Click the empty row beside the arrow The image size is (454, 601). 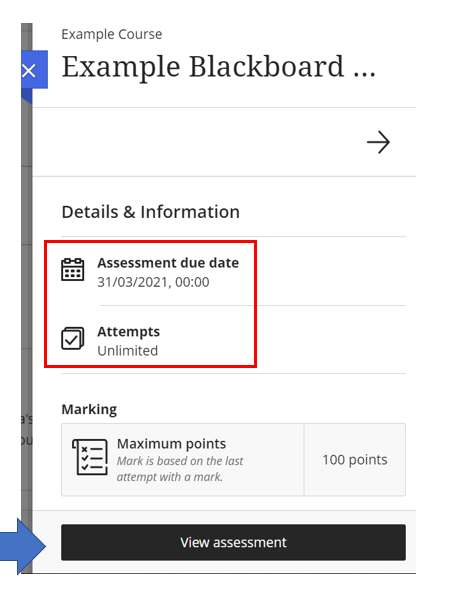[199, 142]
